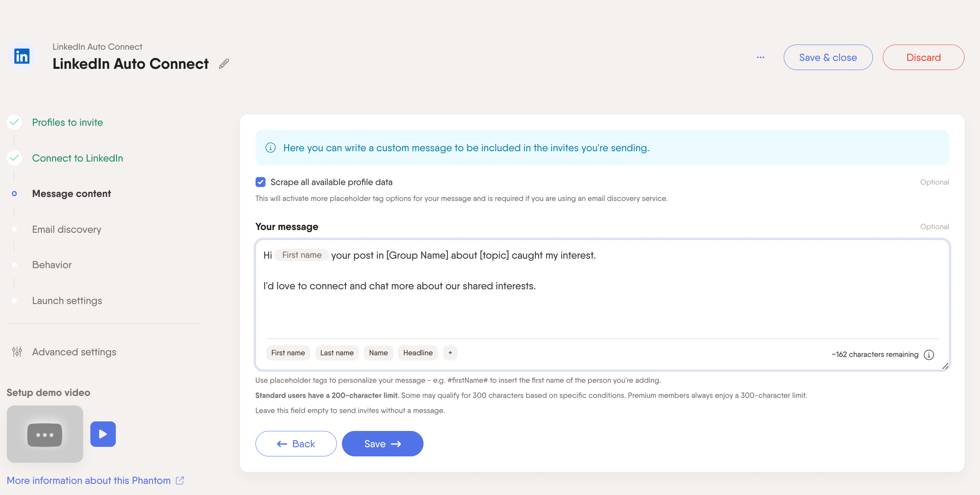Open the Behavior step
Image resolution: width=980 pixels, height=495 pixels.
click(x=52, y=265)
